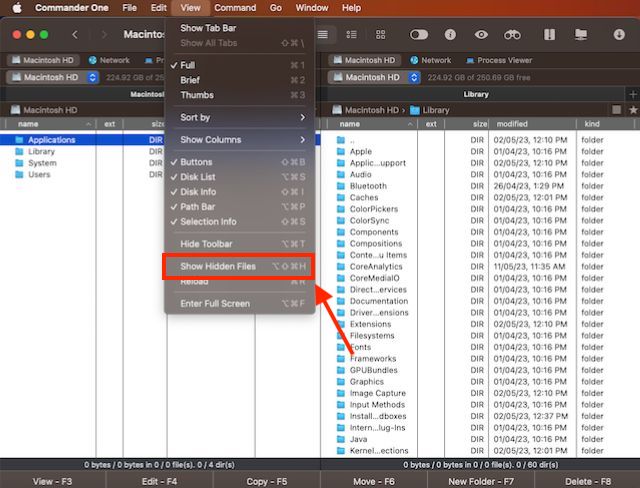Image resolution: width=640 pixels, height=488 pixels.
Task: Open the Apple menu
Action: (x=17, y=8)
